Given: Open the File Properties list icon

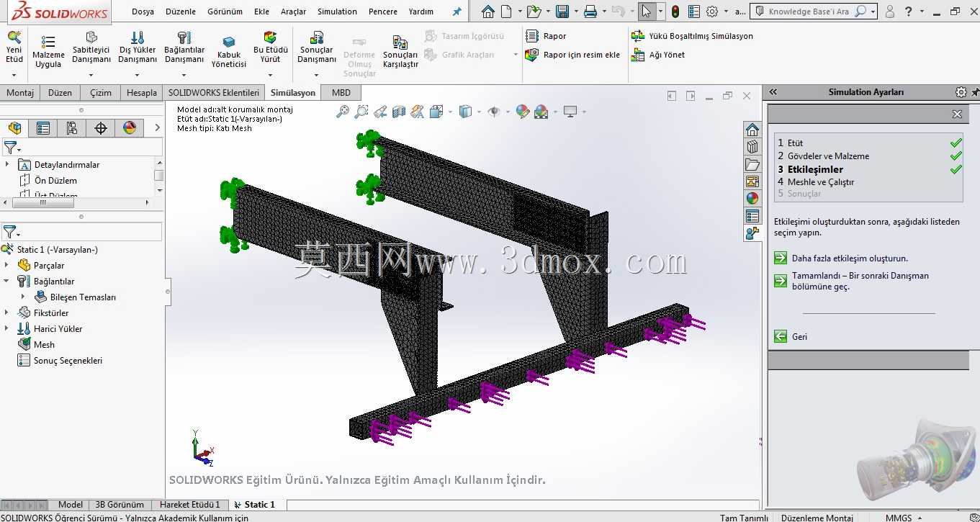Looking at the screenshot, I should [x=693, y=12].
